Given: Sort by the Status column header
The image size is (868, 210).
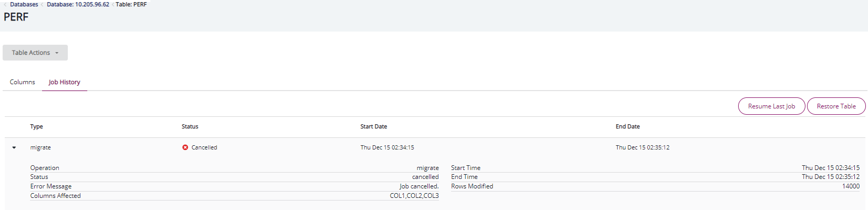Looking at the screenshot, I should click(x=190, y=127).
